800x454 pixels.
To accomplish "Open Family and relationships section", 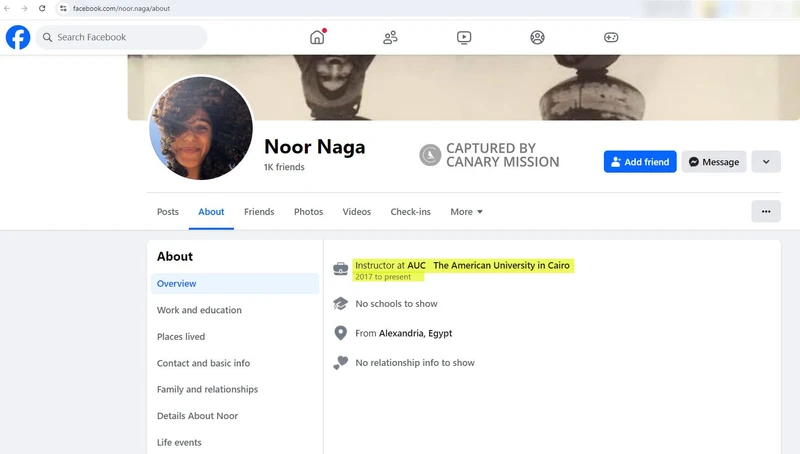I will point(207,389).
